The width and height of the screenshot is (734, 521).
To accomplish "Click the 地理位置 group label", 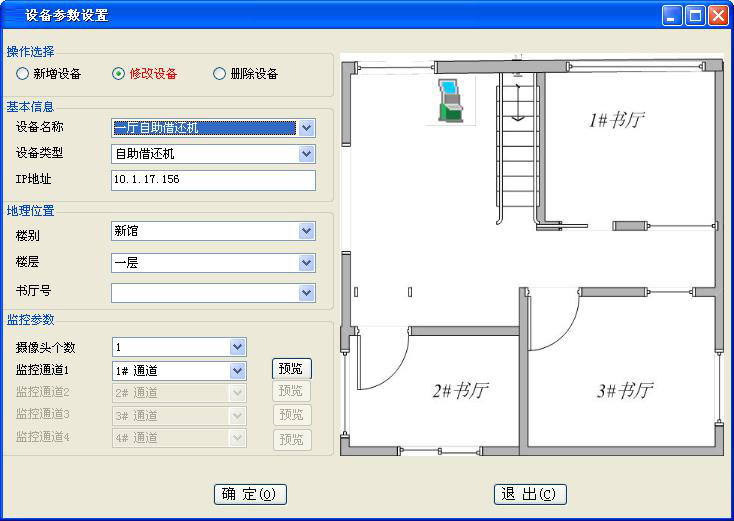I will [30, 211].
